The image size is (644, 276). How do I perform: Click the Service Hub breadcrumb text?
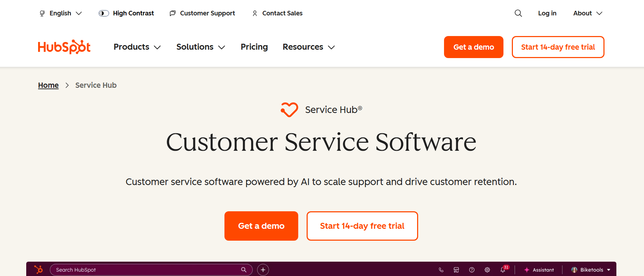click(x=96, y=85)
